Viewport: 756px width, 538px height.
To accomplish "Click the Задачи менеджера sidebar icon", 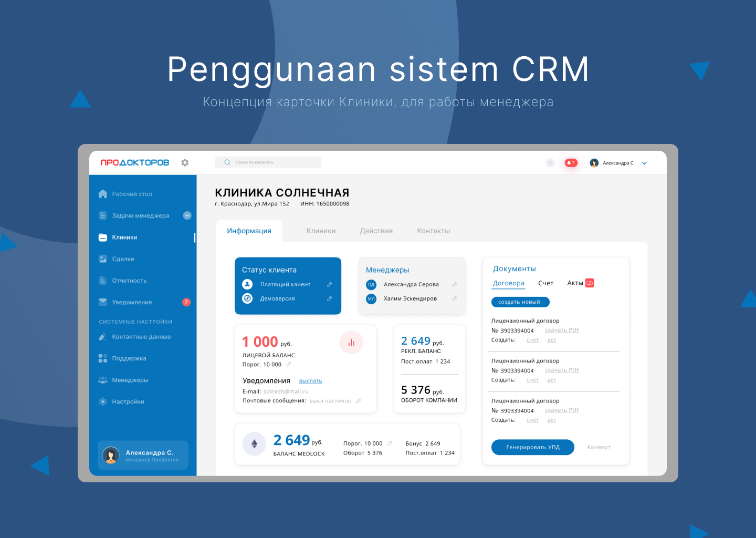I will [x=103, y=215].
